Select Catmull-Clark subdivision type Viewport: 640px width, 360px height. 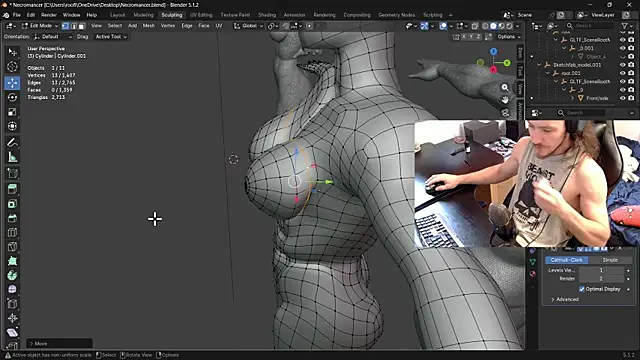click(x=567, y=260)
